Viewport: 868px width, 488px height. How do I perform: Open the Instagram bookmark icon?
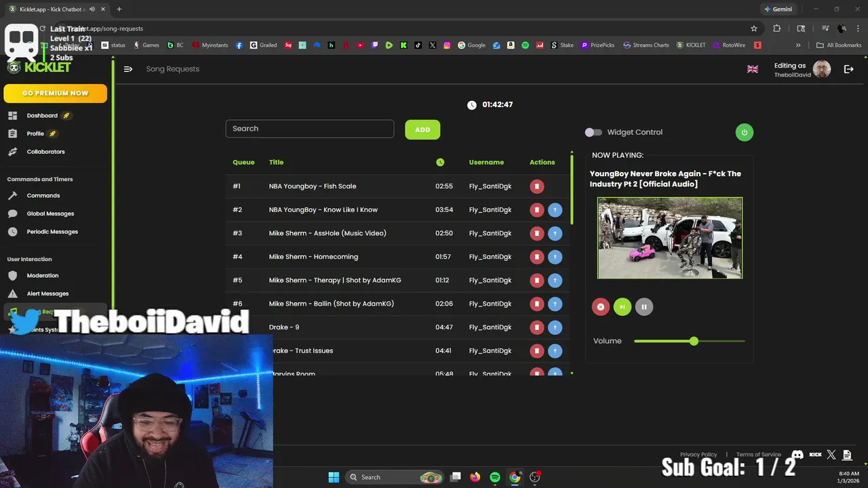[447, 45]
